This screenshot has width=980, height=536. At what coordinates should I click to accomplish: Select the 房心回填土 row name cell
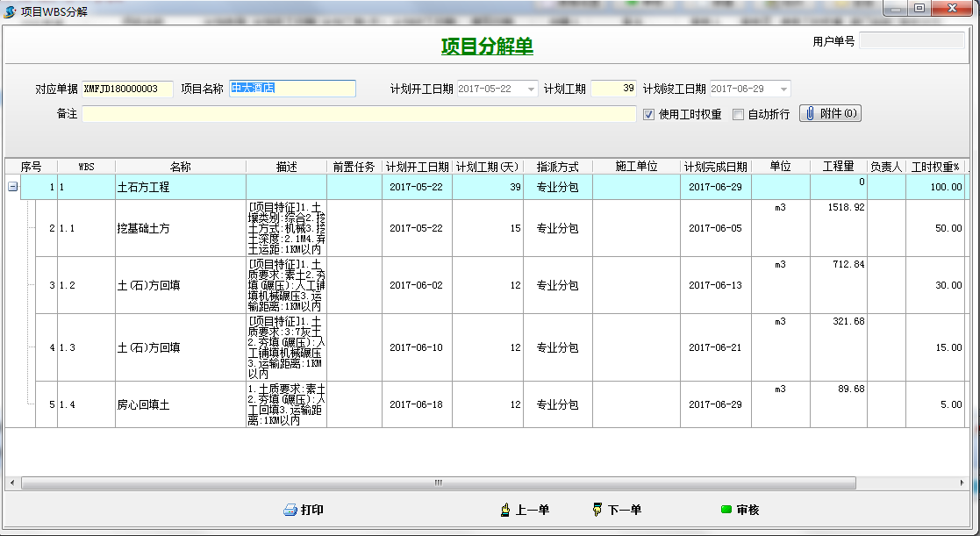pos(180,404)
